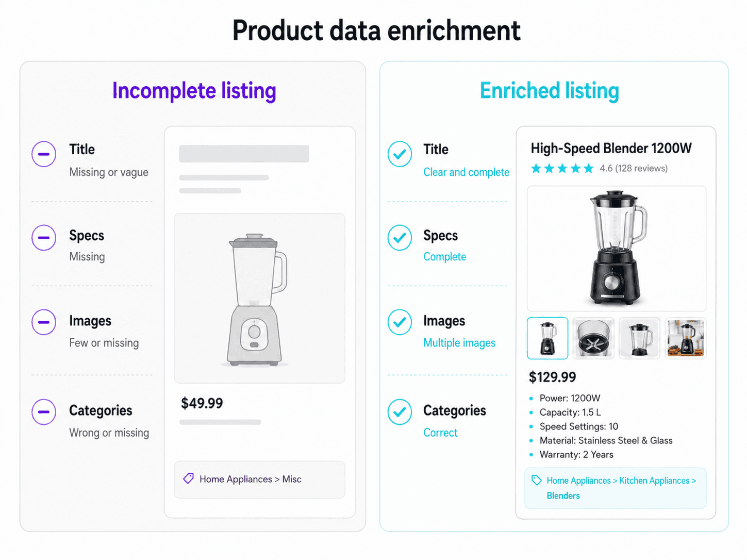Image resolution: width=747 pixels, height=560 pixels.
Task: Click the purple minus icon beside Specs
Action: [x=44, y=238]
